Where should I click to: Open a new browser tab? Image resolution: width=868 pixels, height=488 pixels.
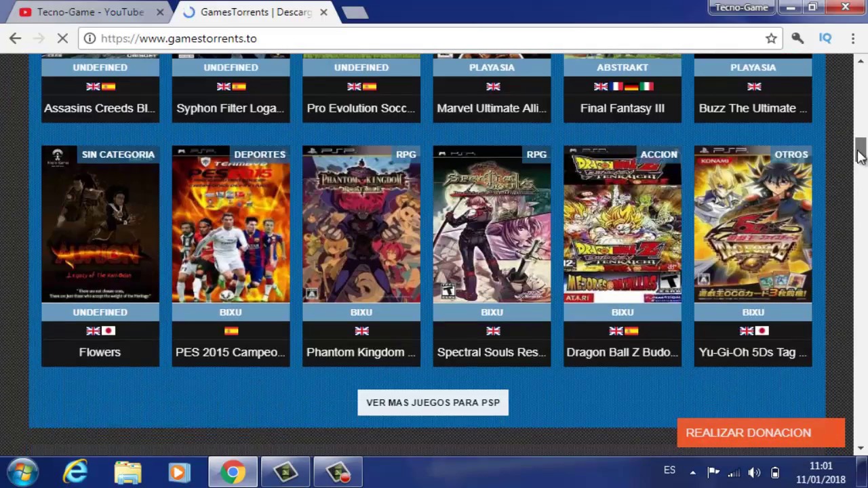(x=354, y=12)
